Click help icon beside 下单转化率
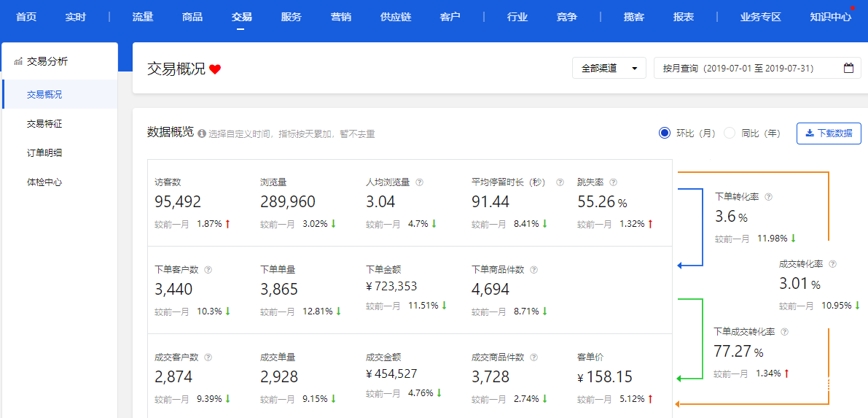The image size is (868, 418). tap(768, 197)
